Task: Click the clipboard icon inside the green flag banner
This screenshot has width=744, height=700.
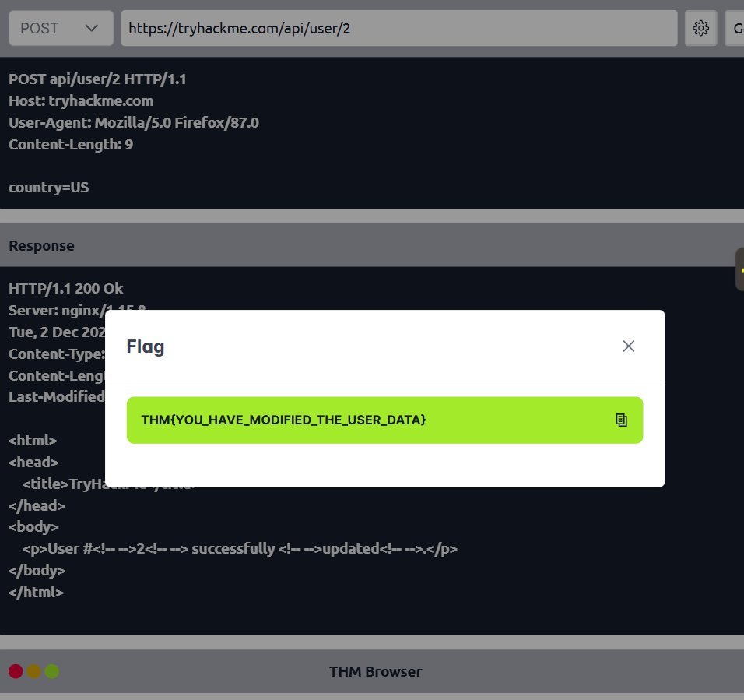Action: 621,420
